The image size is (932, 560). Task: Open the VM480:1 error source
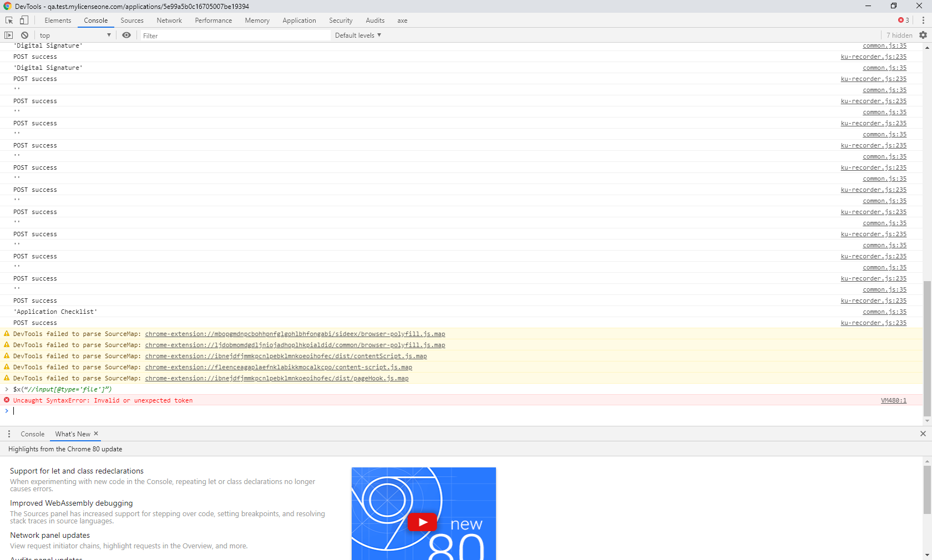pos(893,400)
